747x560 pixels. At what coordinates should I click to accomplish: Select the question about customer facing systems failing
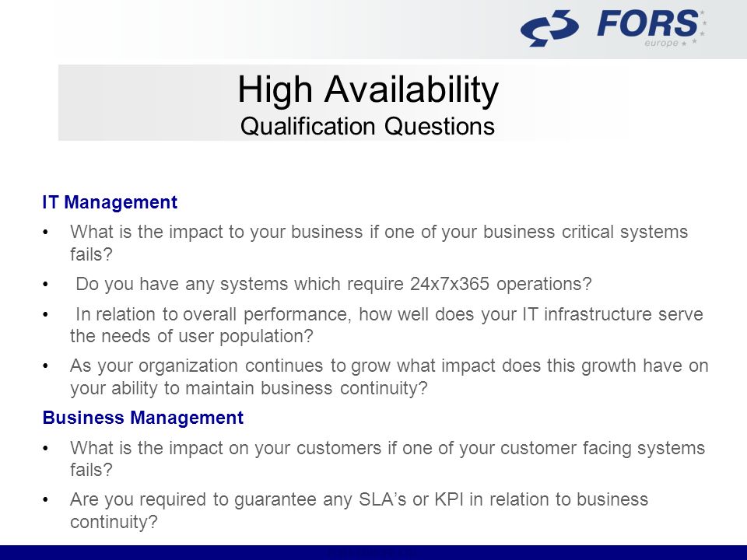click(388, 459)
